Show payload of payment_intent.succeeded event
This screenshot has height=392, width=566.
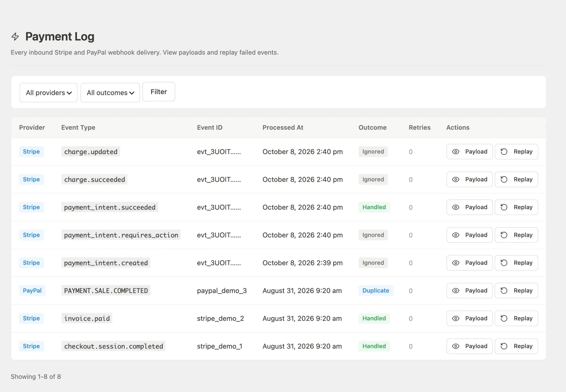469,207
